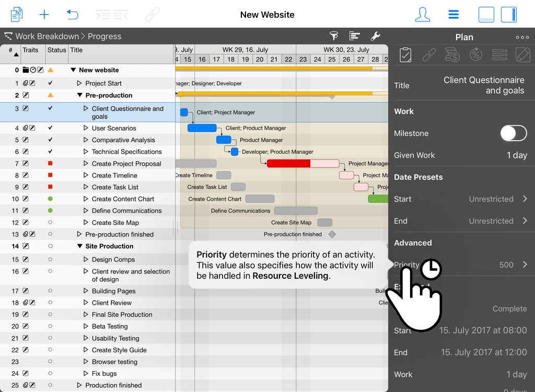Click the plus button to add an activity
The width and height of the screenshot is (535, 392).
click(44, 14)
